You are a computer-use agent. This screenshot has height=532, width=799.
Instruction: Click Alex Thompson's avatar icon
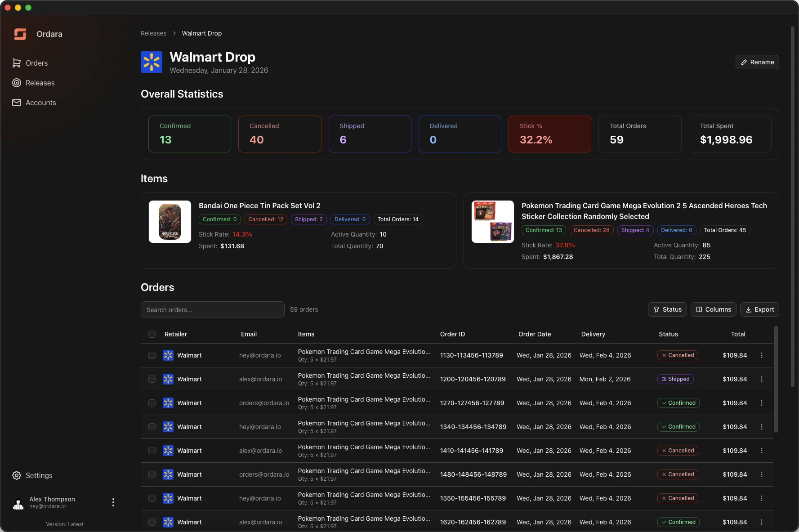click(x=18, y=503)
